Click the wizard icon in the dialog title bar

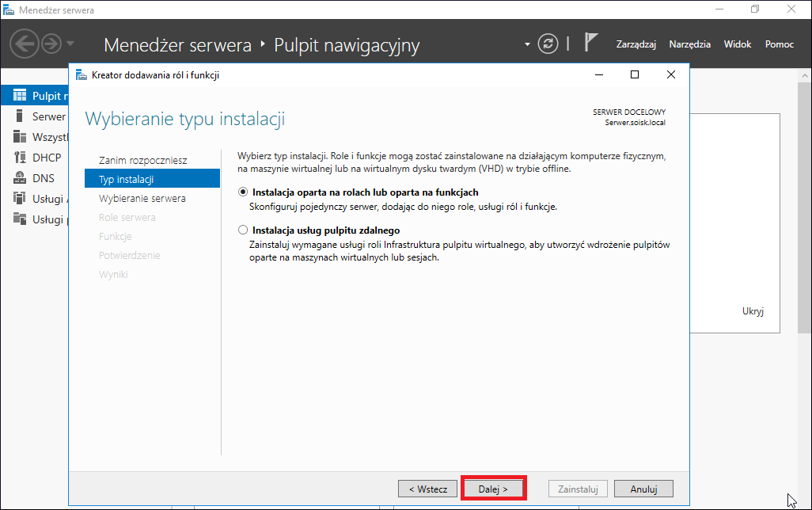82,75
